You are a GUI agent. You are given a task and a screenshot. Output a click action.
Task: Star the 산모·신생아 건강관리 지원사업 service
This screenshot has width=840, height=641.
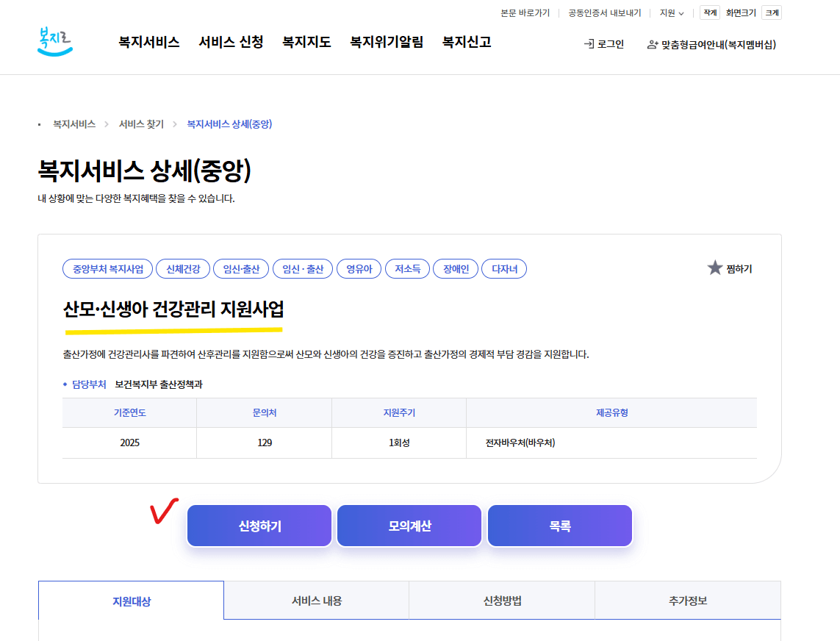click(x=714, y=268)
